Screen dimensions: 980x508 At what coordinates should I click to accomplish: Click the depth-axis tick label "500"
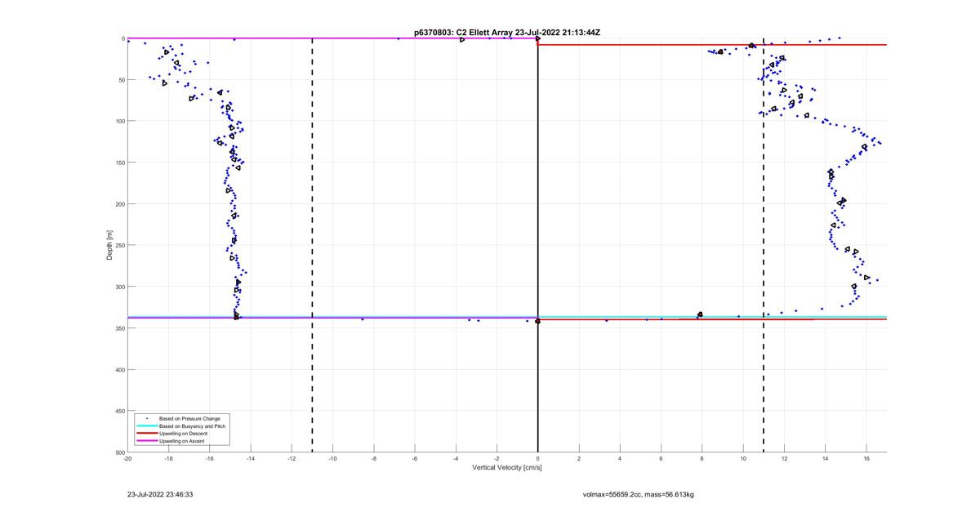(x=119, y=452)
